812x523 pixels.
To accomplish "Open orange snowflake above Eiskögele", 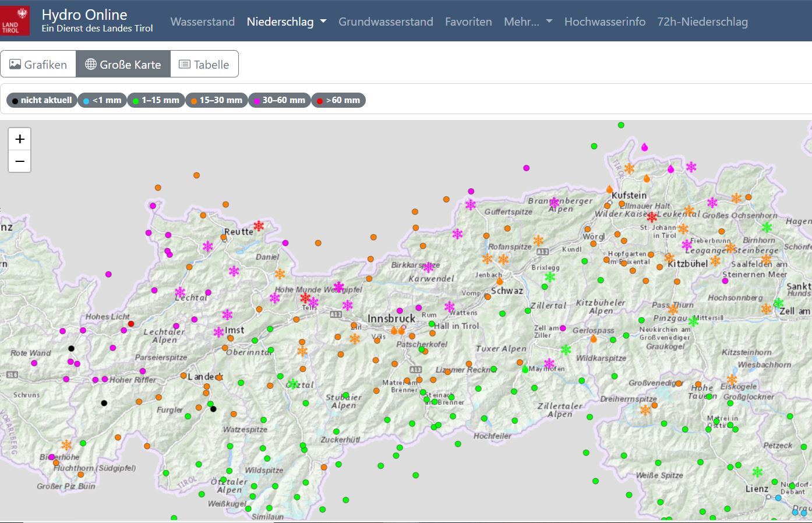I will pos(732,379).
